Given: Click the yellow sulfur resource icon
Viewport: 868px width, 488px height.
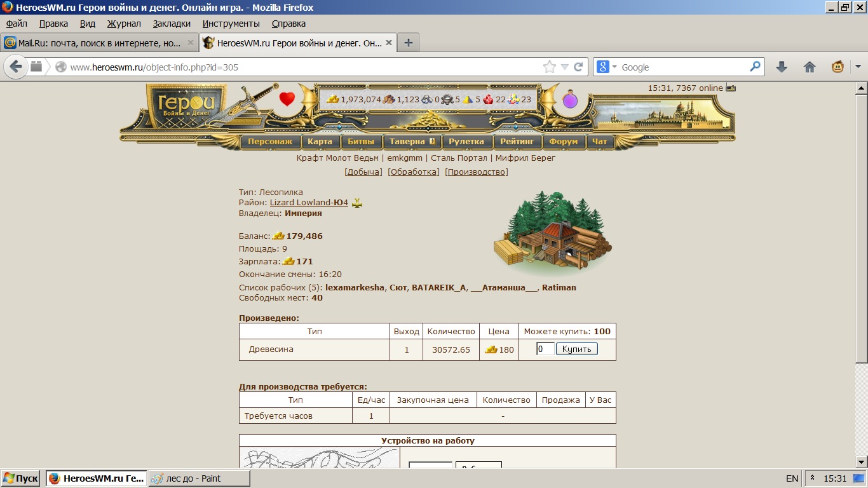Looking at the screenshot, I should 468,99.
